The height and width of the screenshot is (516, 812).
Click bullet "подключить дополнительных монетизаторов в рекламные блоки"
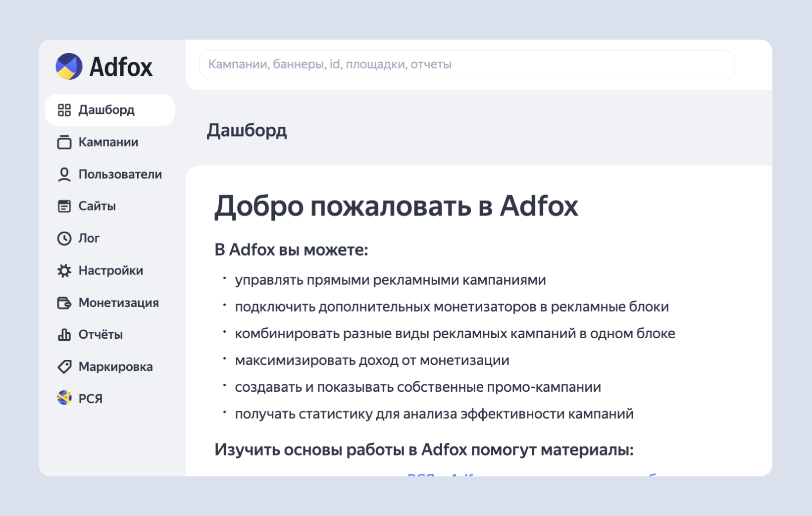coord(452,307)
